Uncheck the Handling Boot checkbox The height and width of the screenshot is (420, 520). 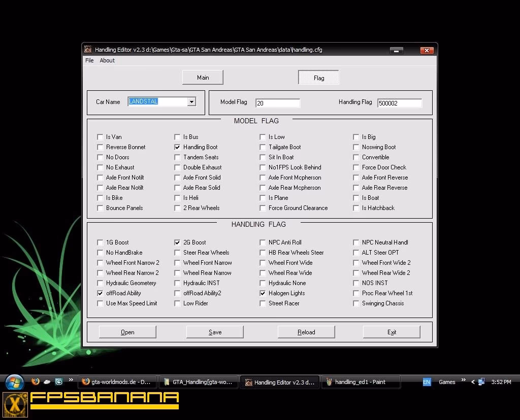pos(177,147)
